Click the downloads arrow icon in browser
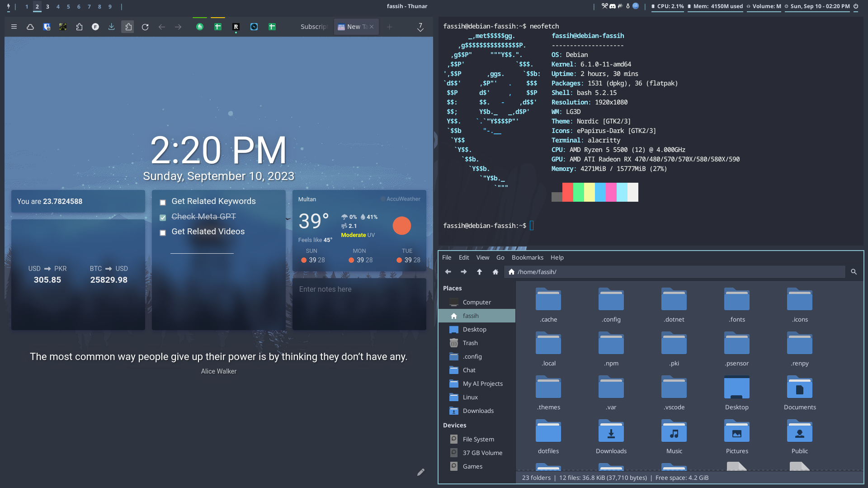Screen dimensions: 868x488 coord(111,27)
